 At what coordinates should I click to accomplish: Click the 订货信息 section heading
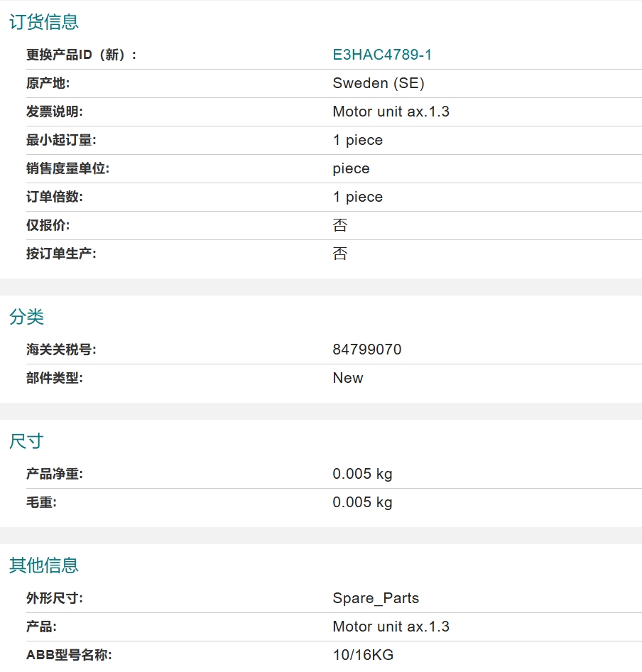tap(44, 22)
